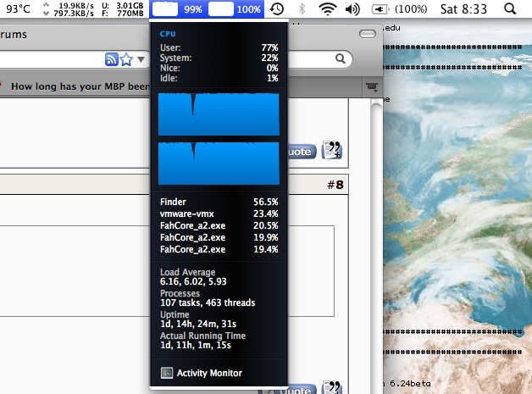This screenshot has height=394, width=532.
Task: Click the Sat 8:33 clock
Action: coord(463,8)
